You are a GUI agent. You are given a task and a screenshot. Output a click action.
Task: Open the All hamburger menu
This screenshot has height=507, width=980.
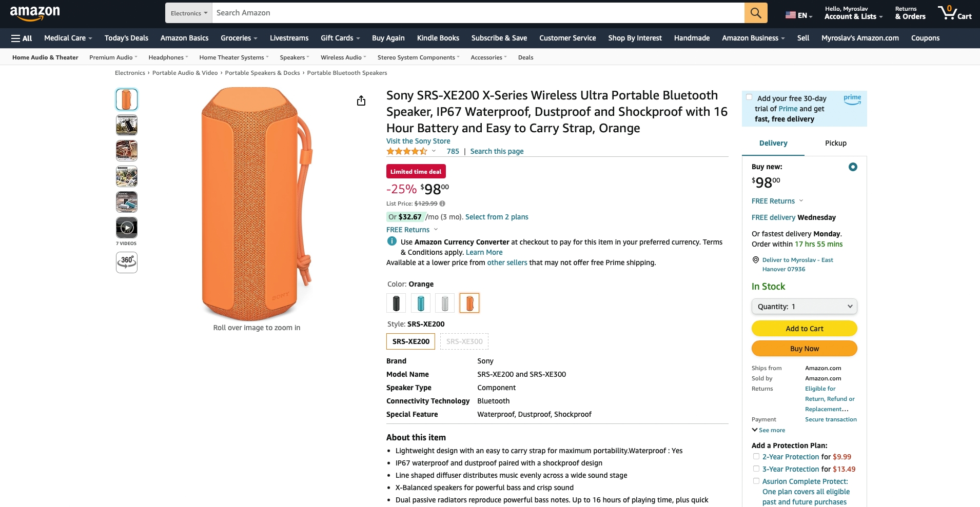(22, 38)
